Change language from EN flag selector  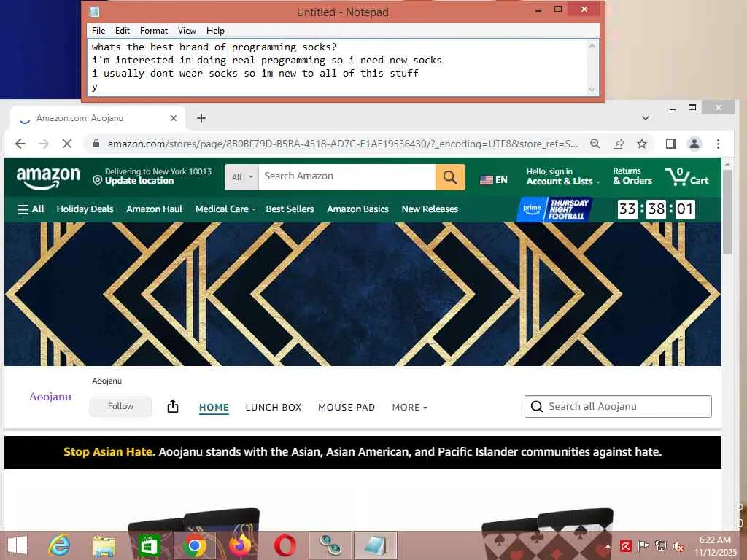pyautogui.click(x=494, y=180)
